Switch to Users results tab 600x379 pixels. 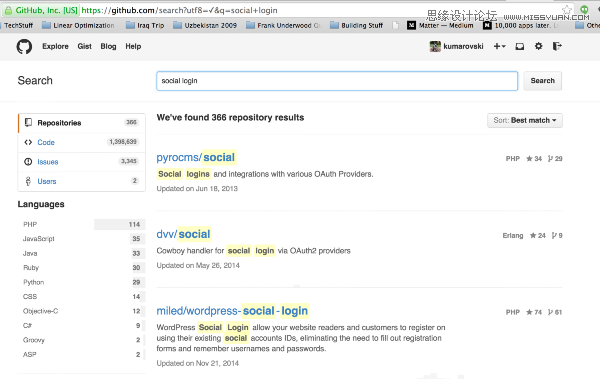[82, 181]
